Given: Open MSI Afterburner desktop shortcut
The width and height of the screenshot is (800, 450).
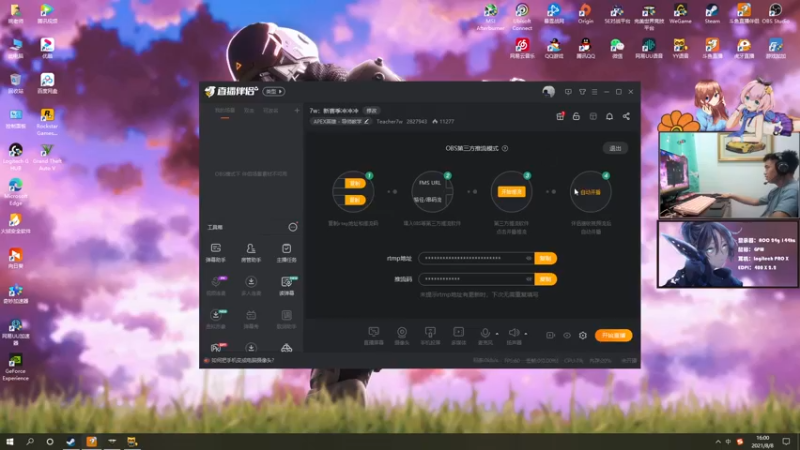Looking at the screenshot, I should tap(490, 17).
